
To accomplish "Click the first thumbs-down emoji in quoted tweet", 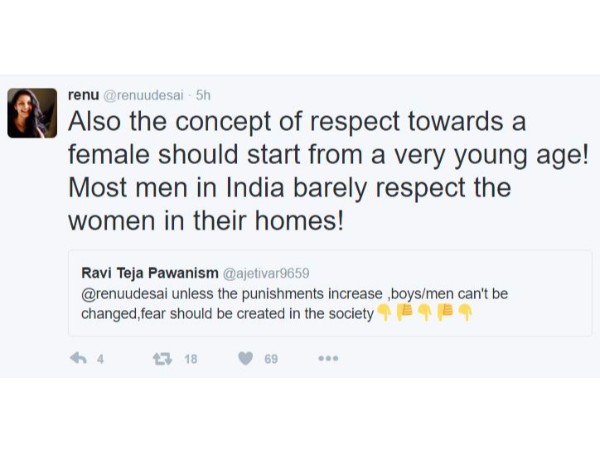I will click(x=383, y=313).
